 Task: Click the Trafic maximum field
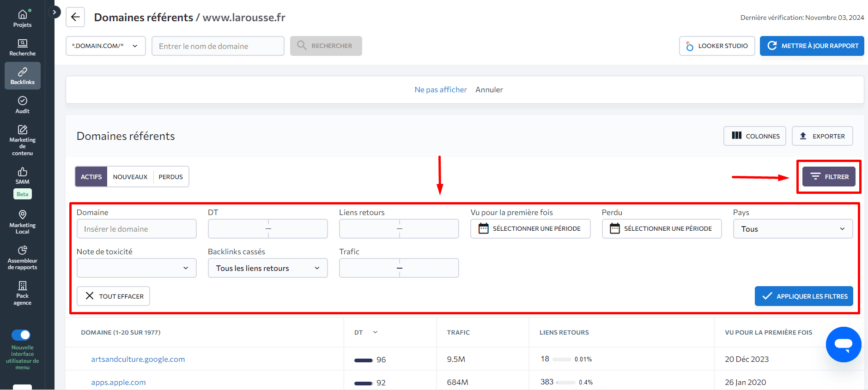coord(430,268)
